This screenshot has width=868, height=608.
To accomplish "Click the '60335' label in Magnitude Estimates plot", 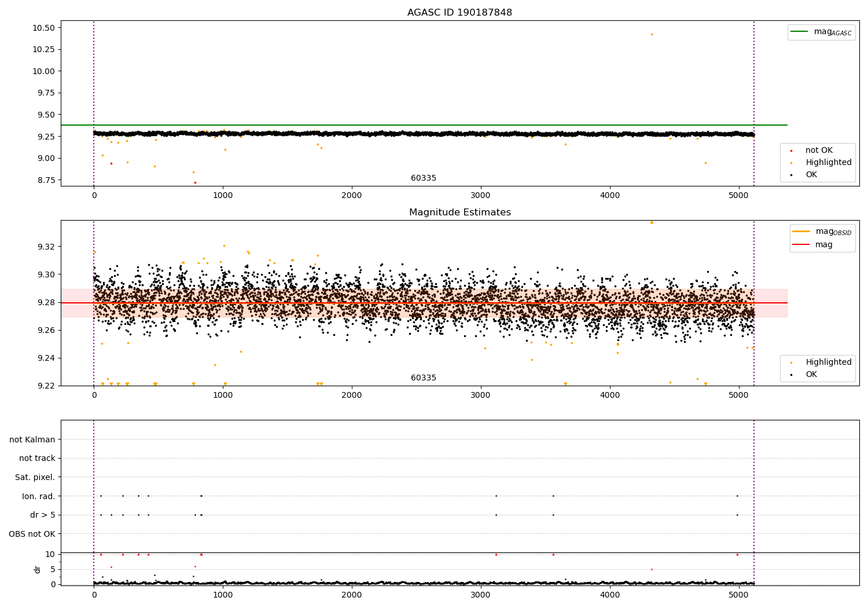I will (424, 378).
